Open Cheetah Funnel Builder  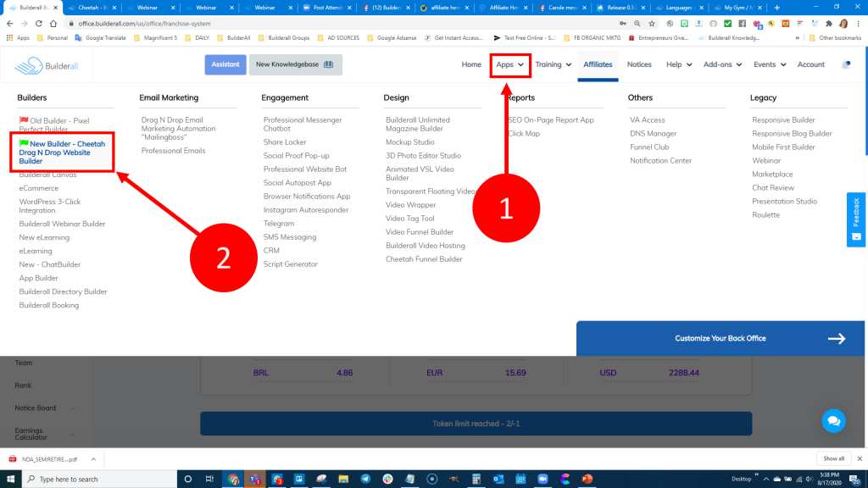pyautogui.click(x=424, y=259)
